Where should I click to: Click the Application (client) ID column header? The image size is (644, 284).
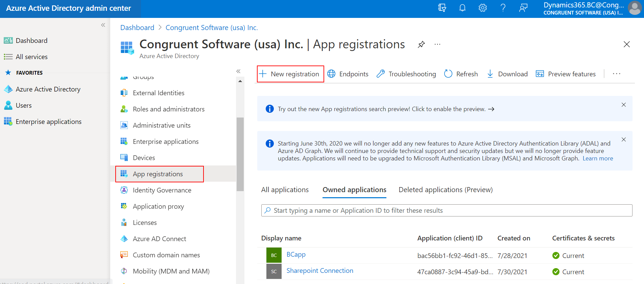point(450,238)
